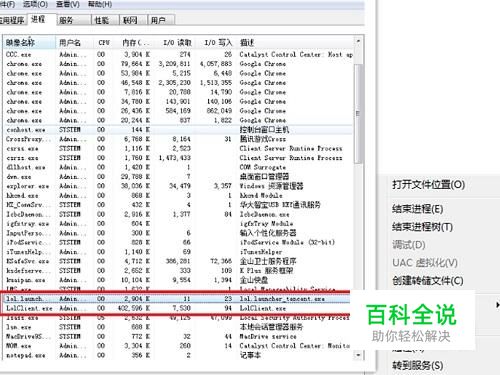Screen dimensions: 500x375
Task: Select the notepad.exe process row
Action: 178,355
